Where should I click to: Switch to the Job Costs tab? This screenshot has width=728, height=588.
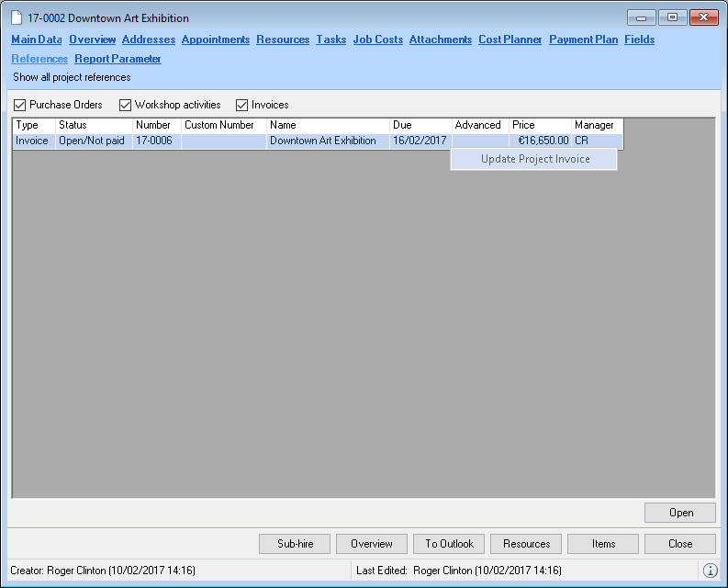[x=377, y=40]
